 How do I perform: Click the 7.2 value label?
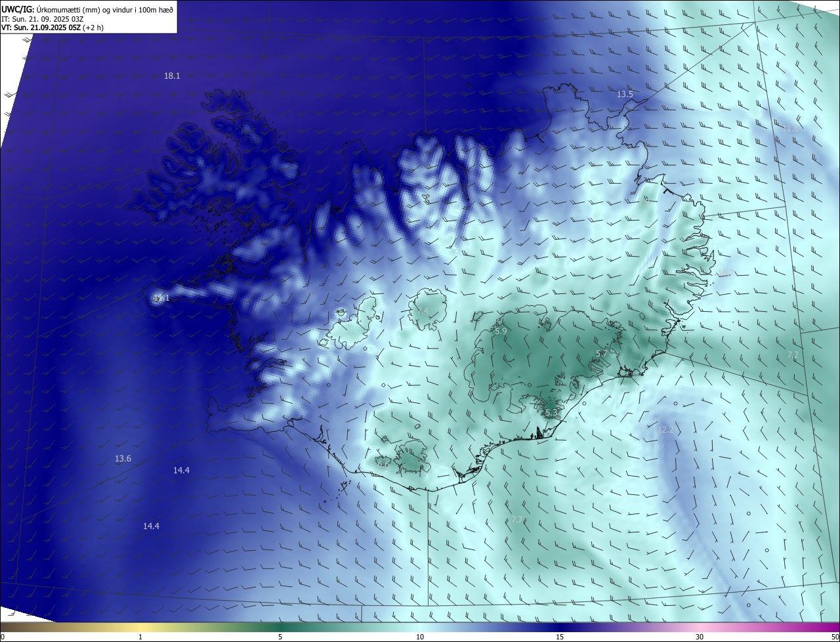click(793, 355)
